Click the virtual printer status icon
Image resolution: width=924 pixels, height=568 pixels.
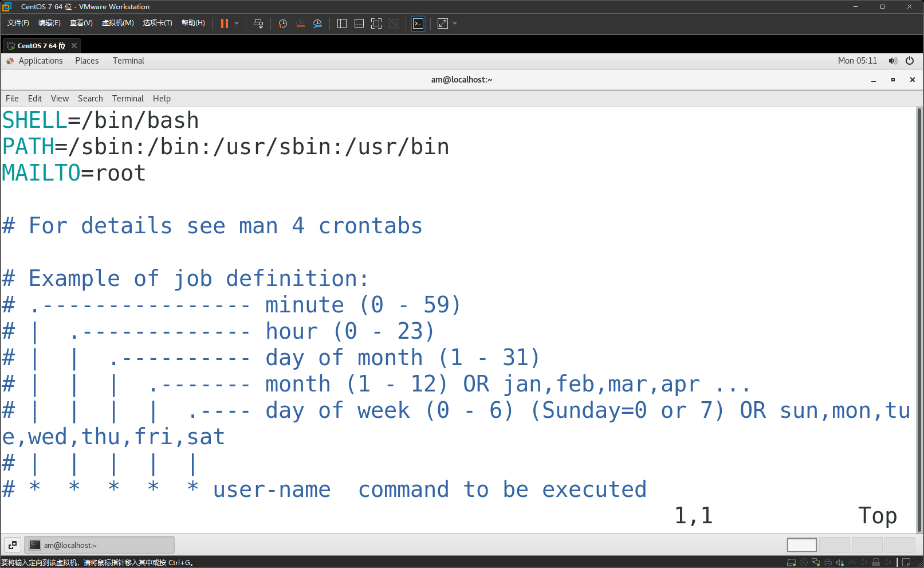click(827, 562)
